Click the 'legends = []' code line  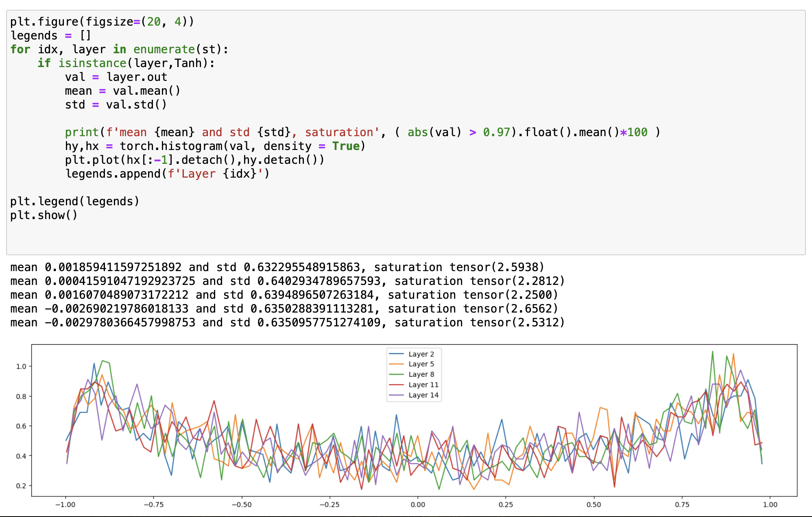50,35
